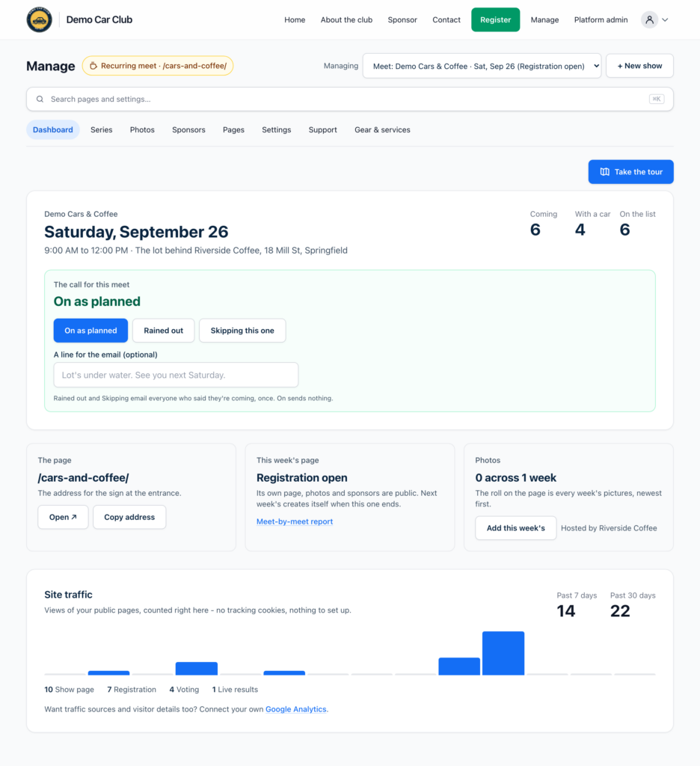Click the search magnifier icon
This screenshot has width=700, height=766.
pos(40,99)
